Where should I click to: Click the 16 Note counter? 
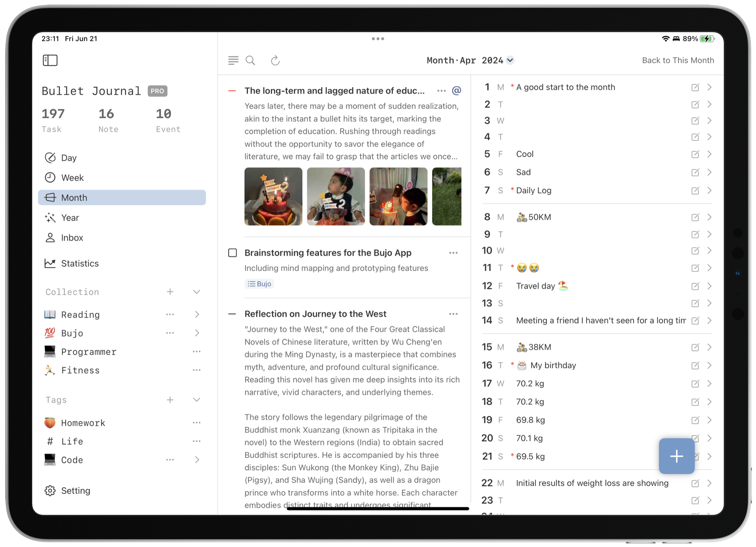(108, 120)
